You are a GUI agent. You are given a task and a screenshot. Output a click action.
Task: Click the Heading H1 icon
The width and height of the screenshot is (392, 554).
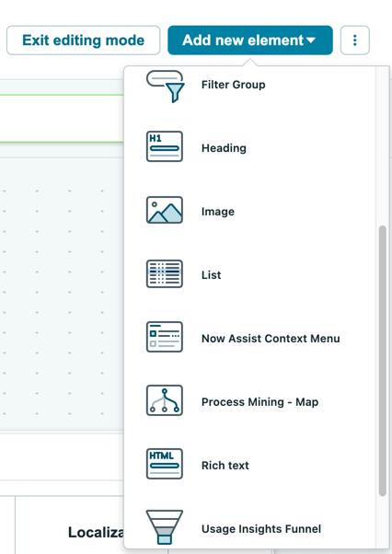[x=165, y=146]
